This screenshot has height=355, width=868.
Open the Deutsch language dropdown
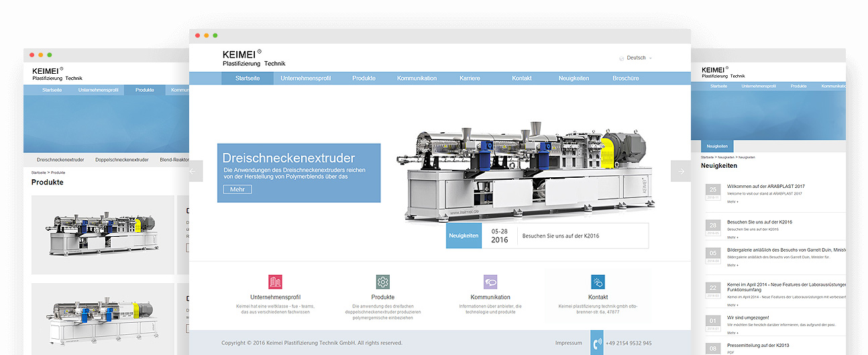[636, 58]
